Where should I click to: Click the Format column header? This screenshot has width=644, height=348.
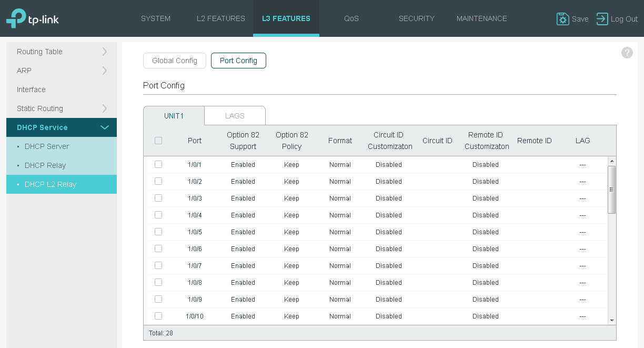click(340, 141)
